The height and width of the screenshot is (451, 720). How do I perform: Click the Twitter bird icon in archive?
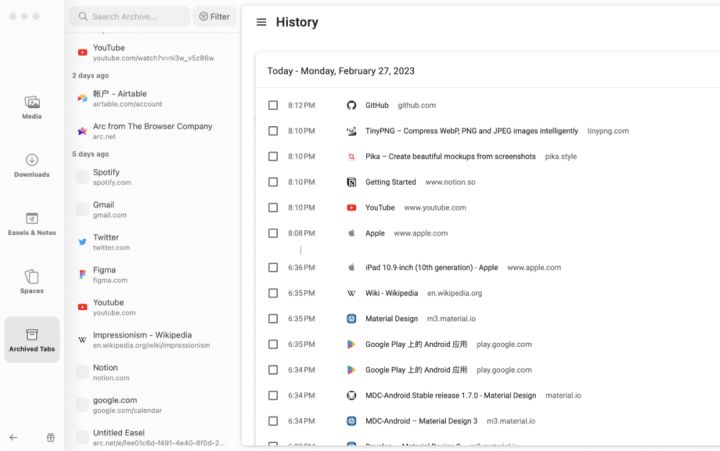pos(82,242)
